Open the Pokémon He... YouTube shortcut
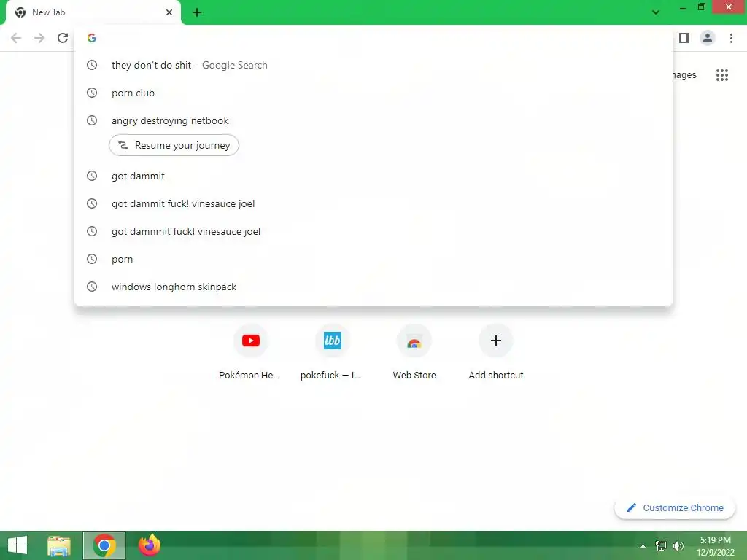This screenshot has height=560, width=747. [251, 352]
